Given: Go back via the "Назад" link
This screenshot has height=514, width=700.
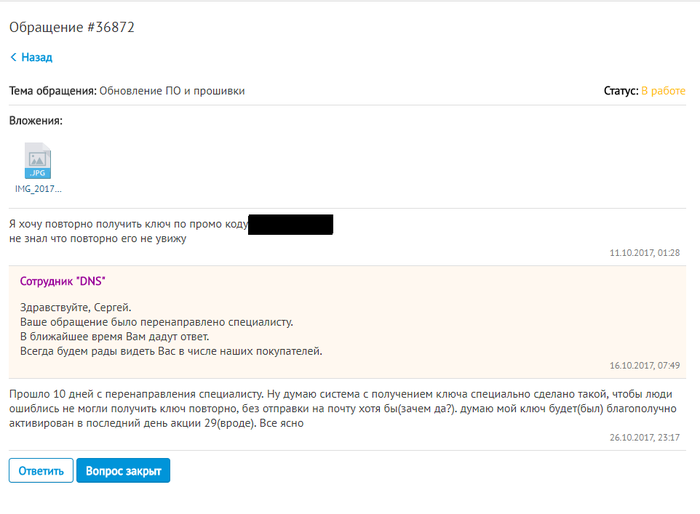Looking at the screenshot, I should pos(36,58).
